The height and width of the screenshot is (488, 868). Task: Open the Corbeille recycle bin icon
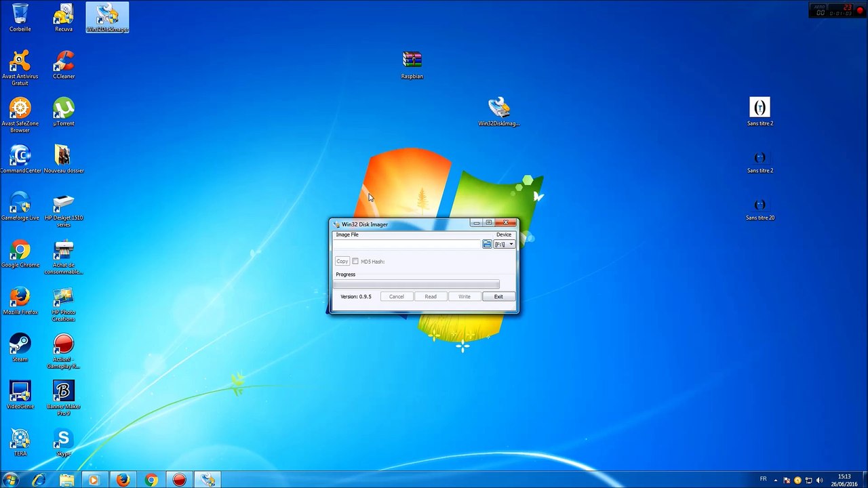click(x=20, y=18)
